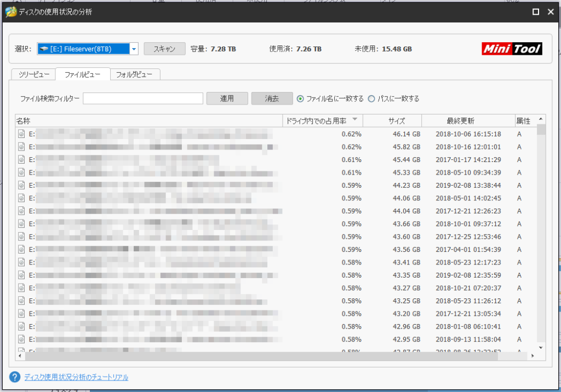Sort by the 最終更新 column header
561x392 pixels.
[x=468, y=121]
